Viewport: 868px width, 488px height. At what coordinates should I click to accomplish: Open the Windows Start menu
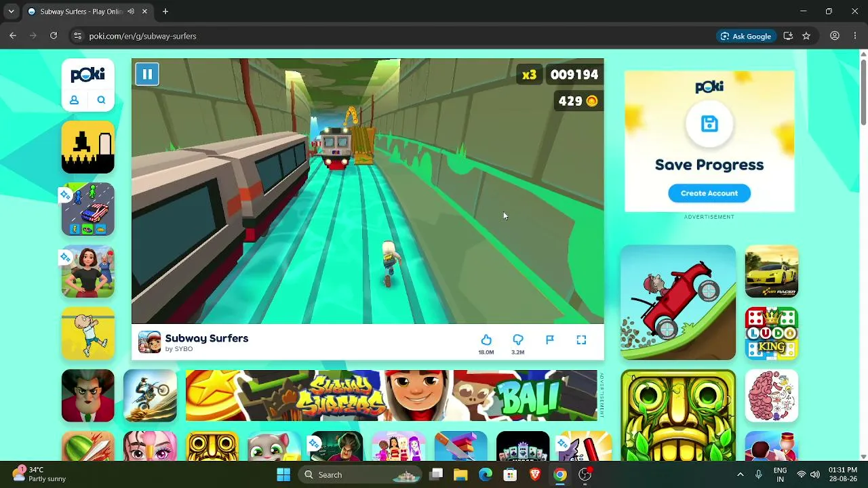[x=283, y=474]
